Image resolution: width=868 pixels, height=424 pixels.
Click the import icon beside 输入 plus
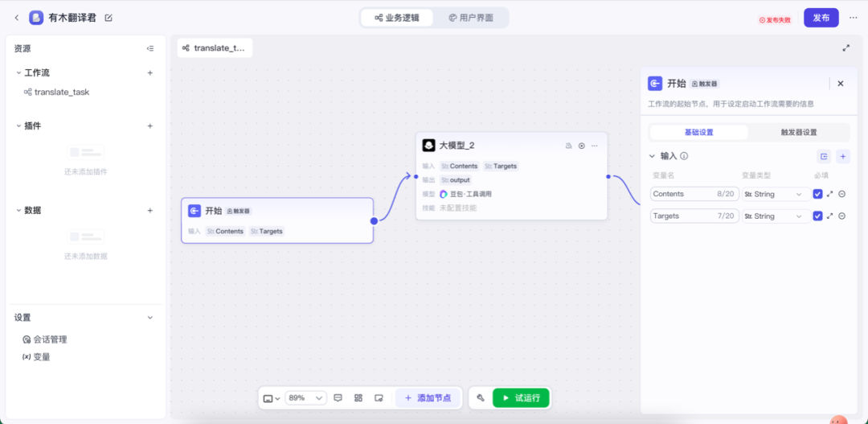tap(824, 156)
